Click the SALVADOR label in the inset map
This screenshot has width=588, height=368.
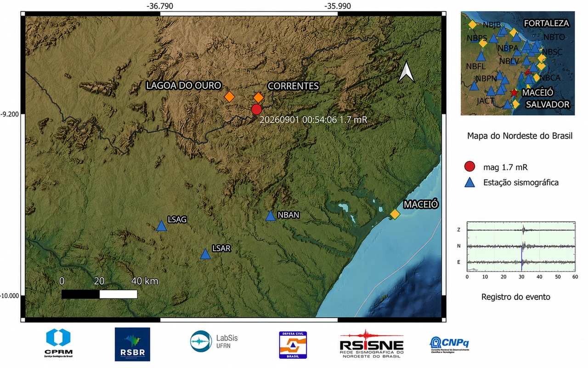[548, 104]
